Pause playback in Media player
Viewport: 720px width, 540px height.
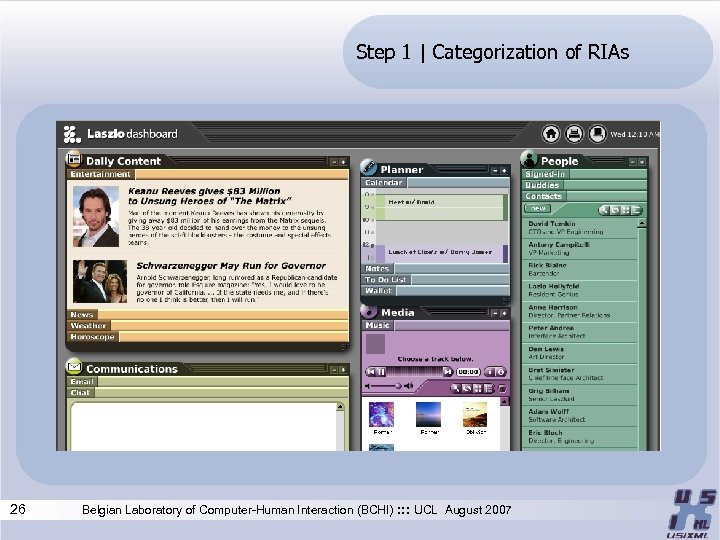pos(382,371)
